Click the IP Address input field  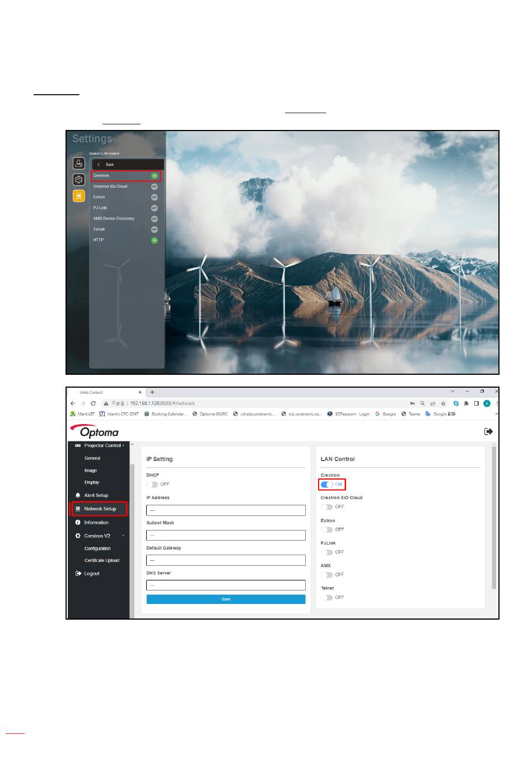(x=226, y=510)
